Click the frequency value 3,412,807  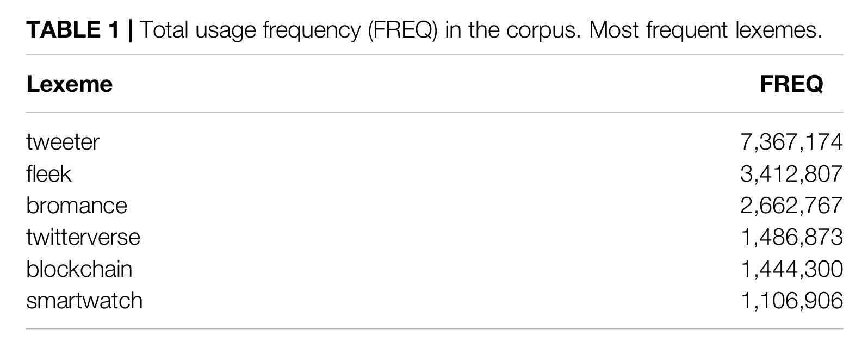(791, 174)
